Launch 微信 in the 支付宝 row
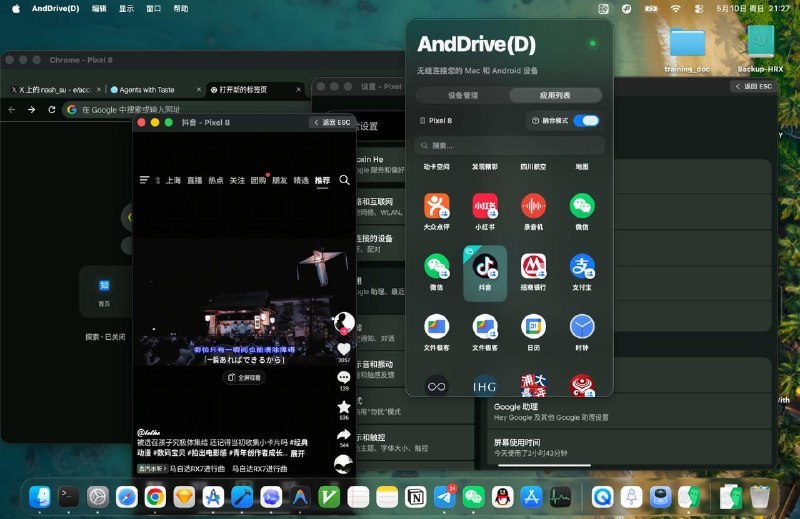 tap(437, 266)
